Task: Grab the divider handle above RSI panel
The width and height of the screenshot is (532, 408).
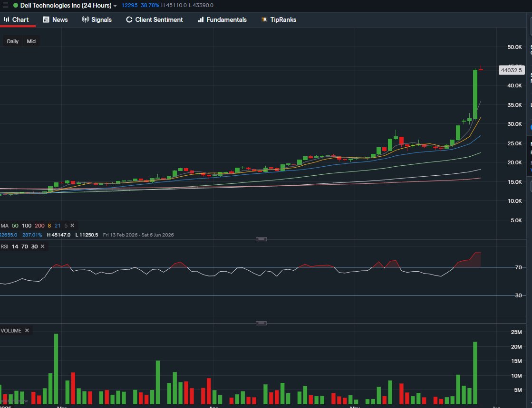Action: (261, 239)
